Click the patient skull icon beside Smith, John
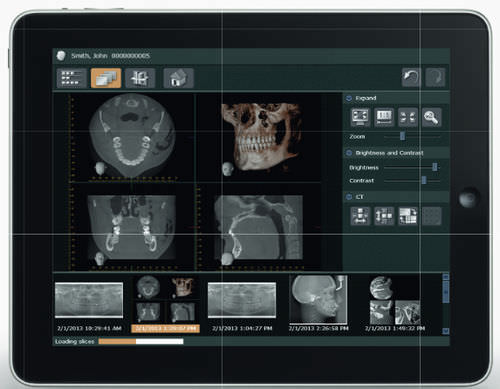The height and width of the screenshot is (389, 500). 61,55
